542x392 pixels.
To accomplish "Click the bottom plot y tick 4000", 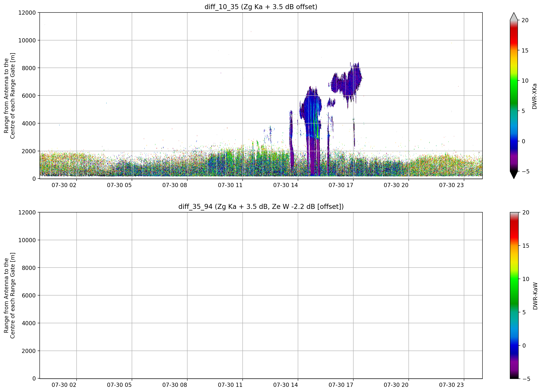I will point(29,323).
